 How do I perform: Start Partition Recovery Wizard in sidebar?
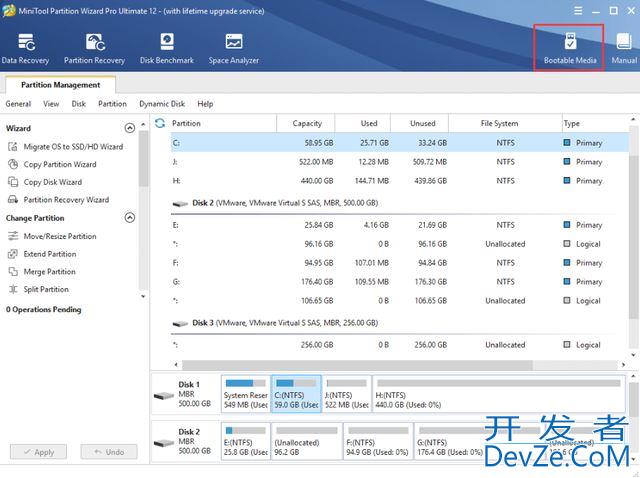(58, 200)
